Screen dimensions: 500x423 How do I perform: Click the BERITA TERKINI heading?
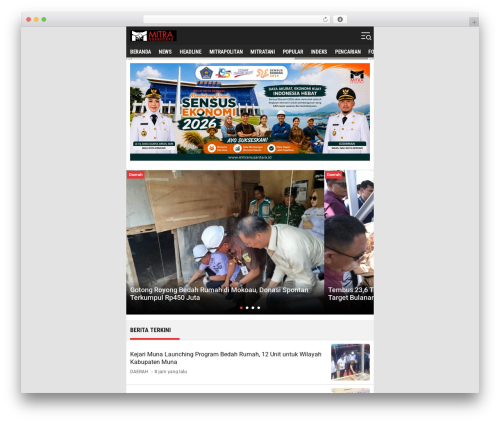tap(150, 330)
